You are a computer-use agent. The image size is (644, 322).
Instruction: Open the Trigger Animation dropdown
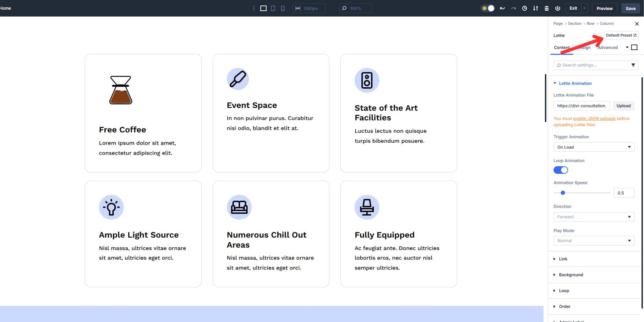(x=594, y=147)
